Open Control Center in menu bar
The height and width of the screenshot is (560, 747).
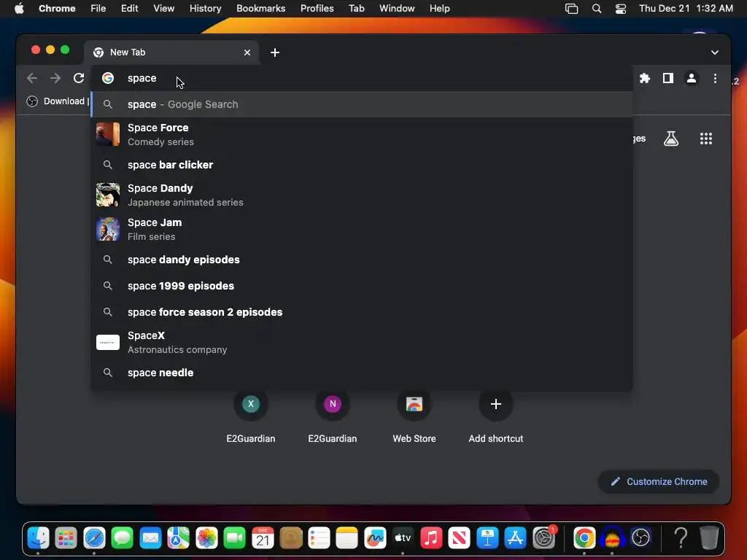coord(621,9)
